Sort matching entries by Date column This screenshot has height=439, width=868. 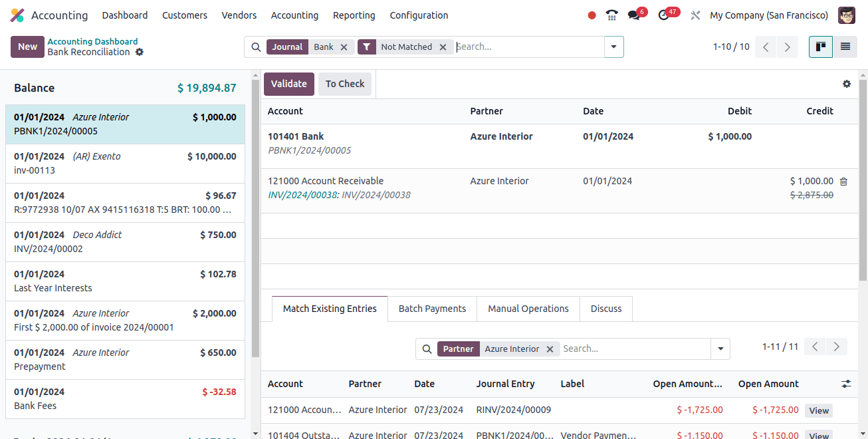pyautogui.click(x=424, y=384)
